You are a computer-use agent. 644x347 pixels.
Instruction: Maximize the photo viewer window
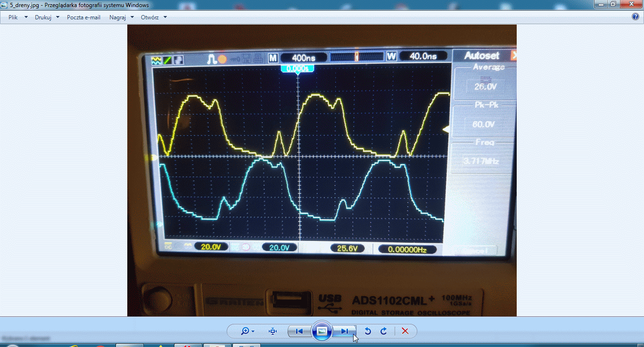tap(613, 4)
